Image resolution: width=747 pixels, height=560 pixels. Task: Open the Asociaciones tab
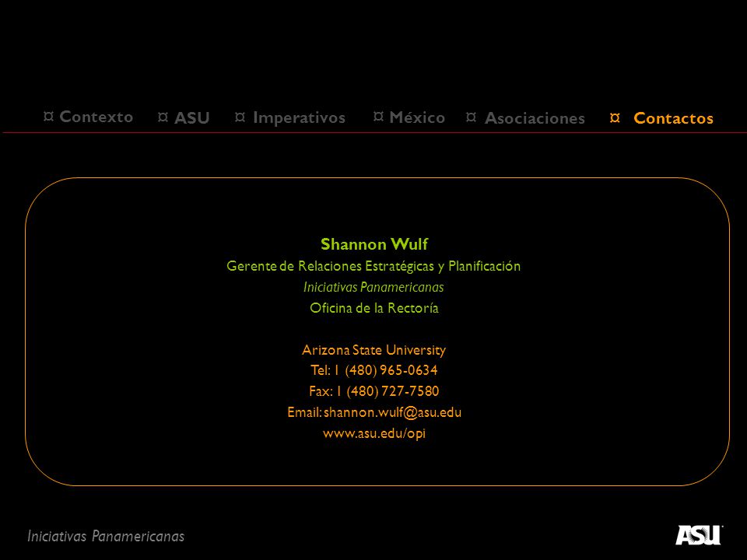coord(535,118)
